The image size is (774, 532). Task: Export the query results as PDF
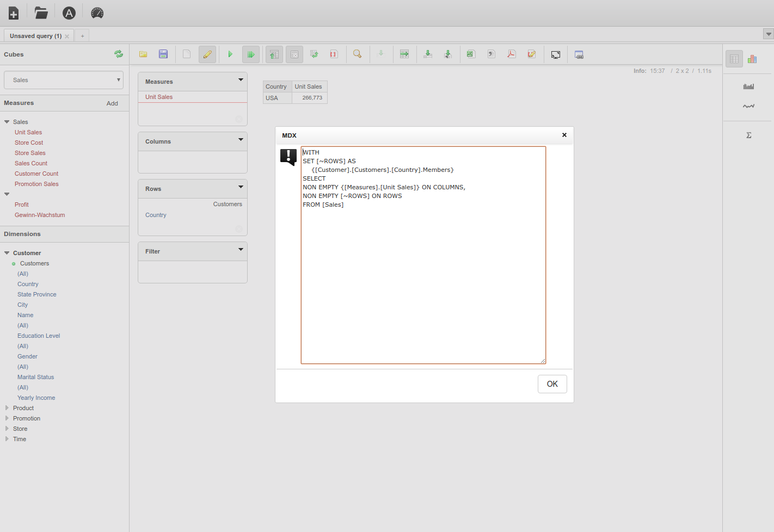click(511, 54)
